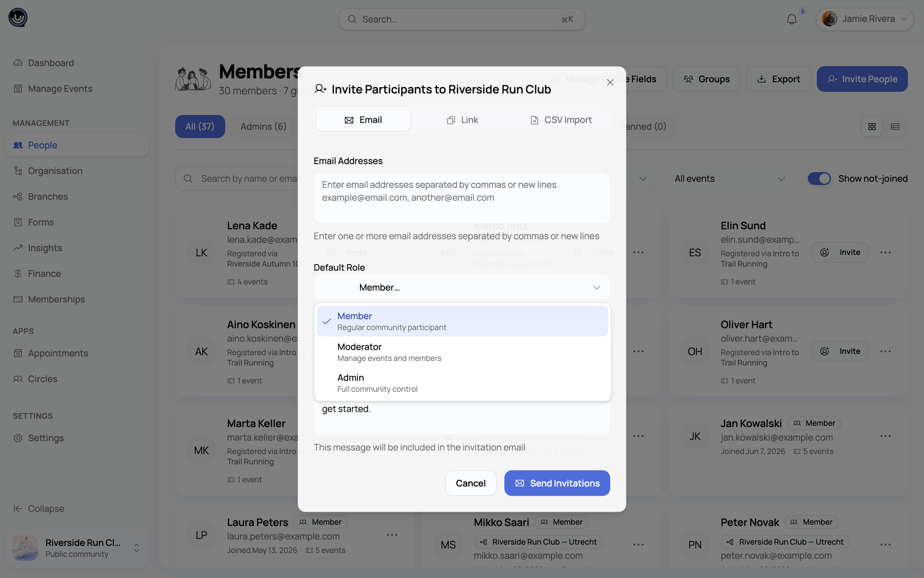Switch to the CSV Import tab
This screenshot has width=924, height=578.
coord(561,120)
